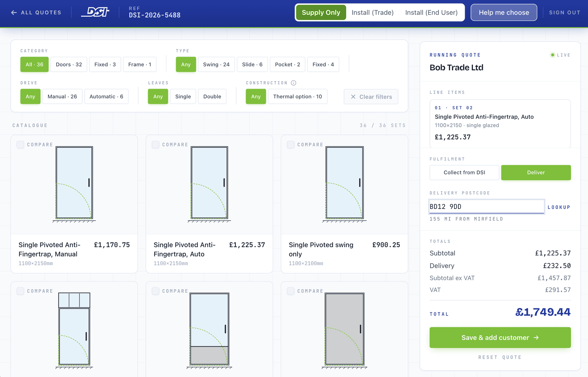Click the 36 / 36 SETS counter
The image size is (588, 377).
(x=383, y=126)
